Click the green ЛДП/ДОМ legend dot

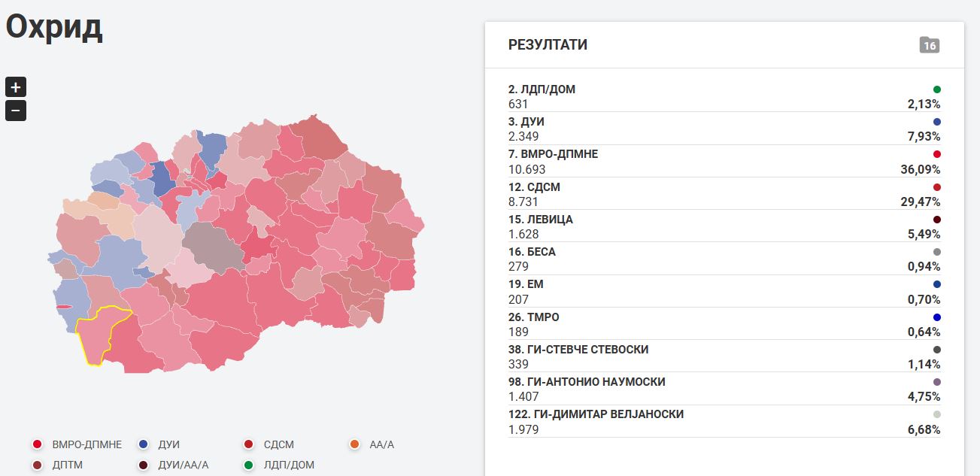[248, 465]
